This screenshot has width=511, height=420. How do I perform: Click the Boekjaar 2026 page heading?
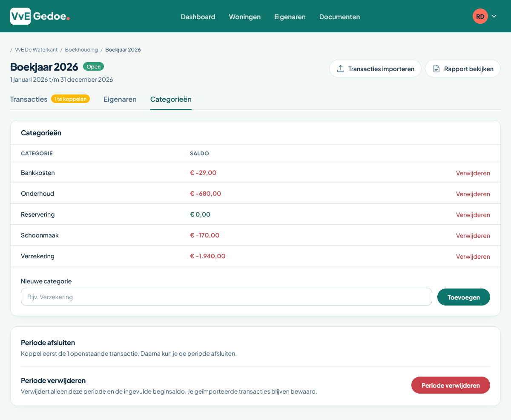point(44,67)
